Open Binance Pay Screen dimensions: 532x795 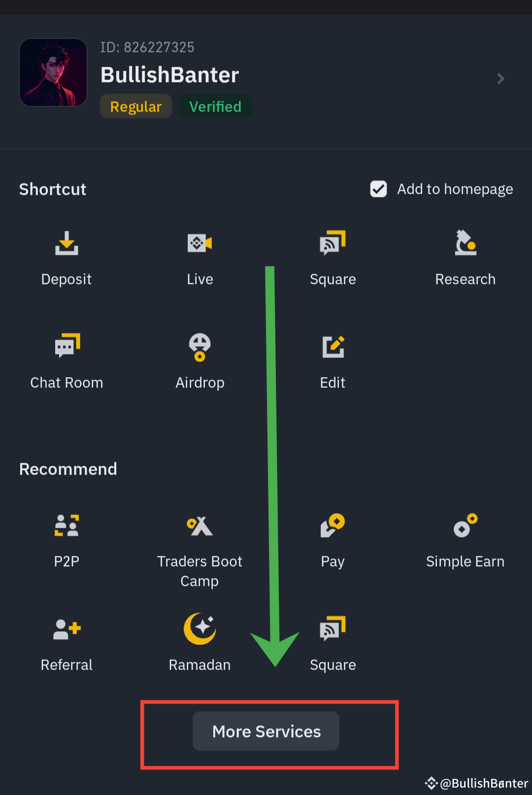332,539
